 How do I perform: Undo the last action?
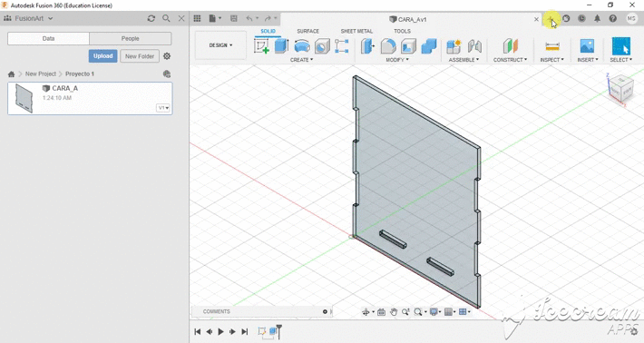[249, 18]
